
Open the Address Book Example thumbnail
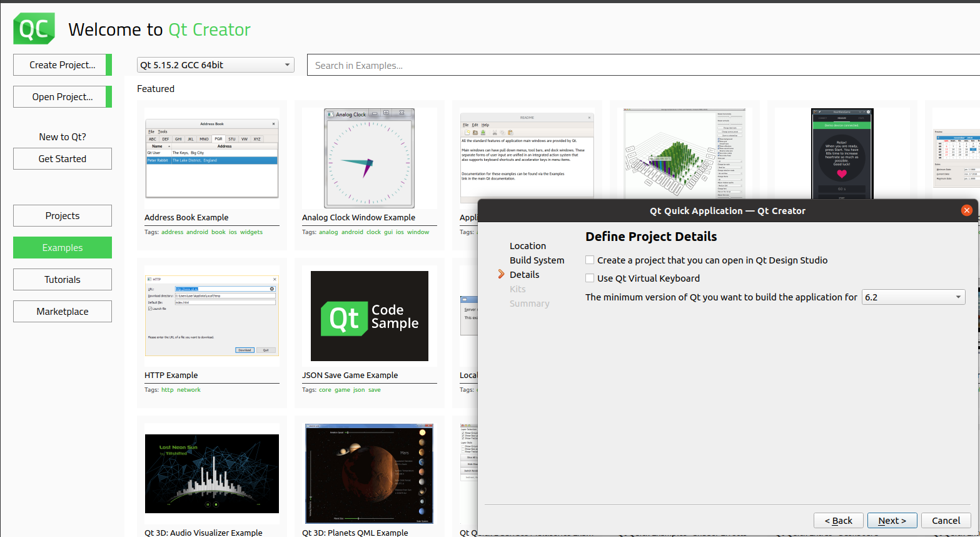[x=211, y=158]
